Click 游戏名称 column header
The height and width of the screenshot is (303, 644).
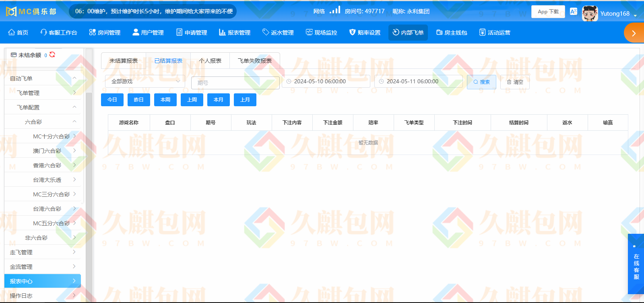(129, 123)
